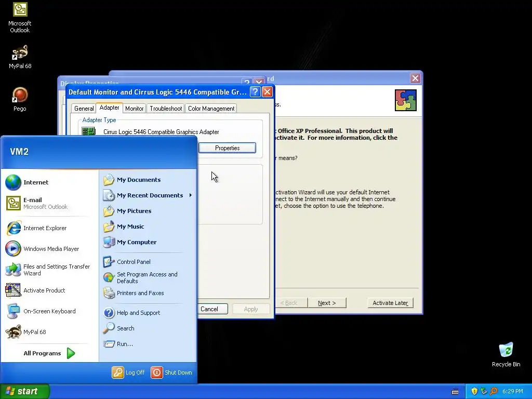The width and height of the screenshot is (532, 399).
Task: Switch to the Monitor tab
Action: pos(135,109)
